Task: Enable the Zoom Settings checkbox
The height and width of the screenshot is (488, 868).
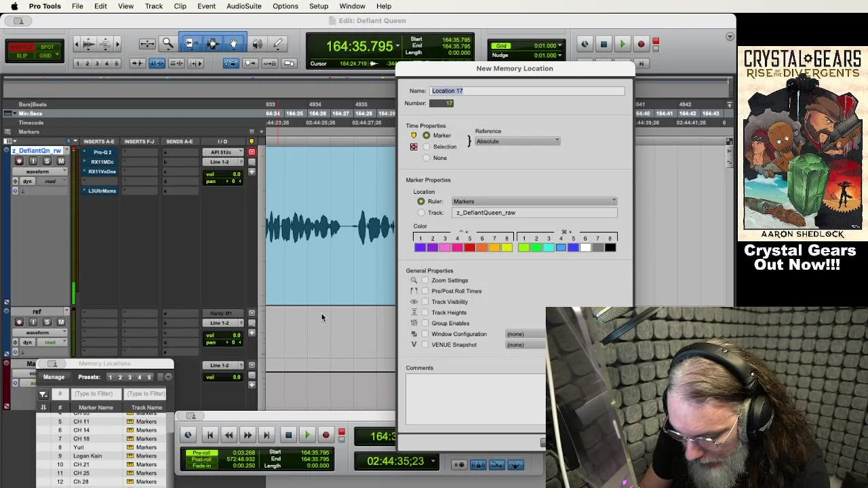Action: click(x=425, y=280)
